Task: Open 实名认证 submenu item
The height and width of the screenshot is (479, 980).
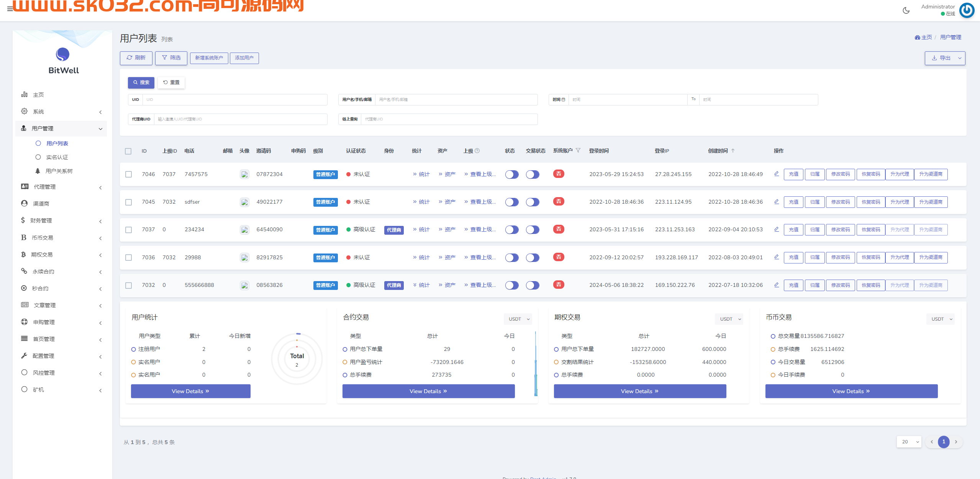Action: pos(57,157)
